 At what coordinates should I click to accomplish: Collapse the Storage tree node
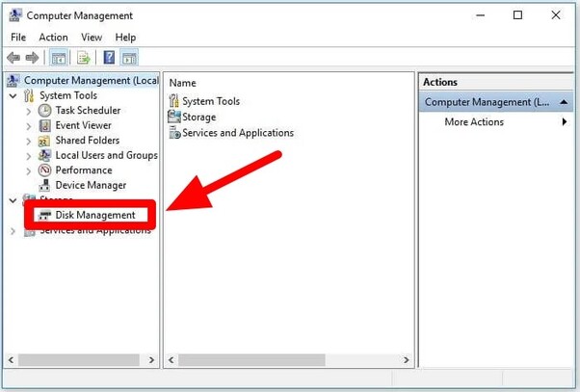coord(13,200)
